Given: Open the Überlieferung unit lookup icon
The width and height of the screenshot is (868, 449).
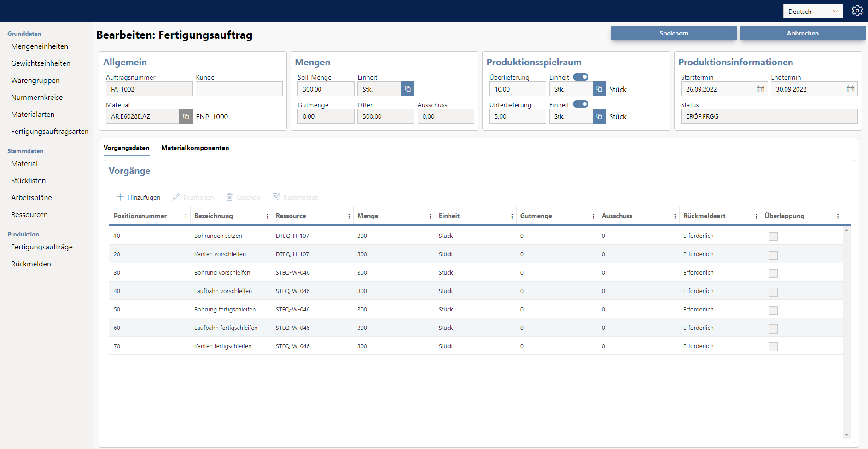Looking at the screenshot, I should tap(599, 89).
